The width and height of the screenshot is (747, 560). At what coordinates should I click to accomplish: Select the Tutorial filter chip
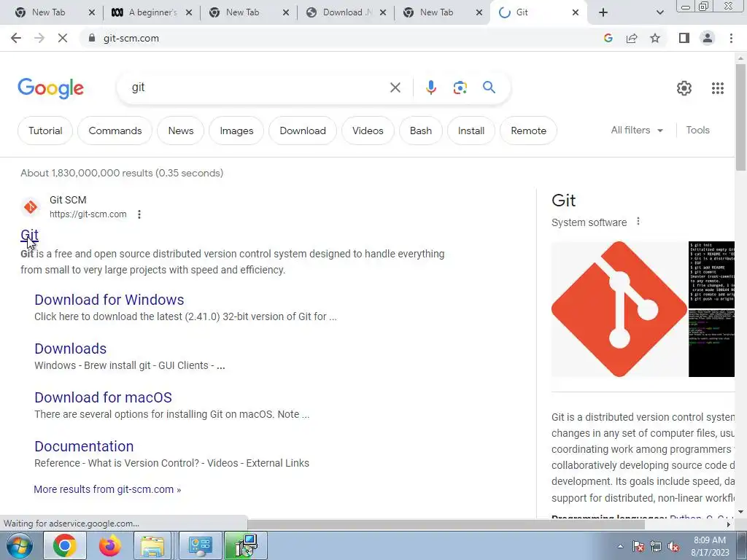(x=45, y=131)
